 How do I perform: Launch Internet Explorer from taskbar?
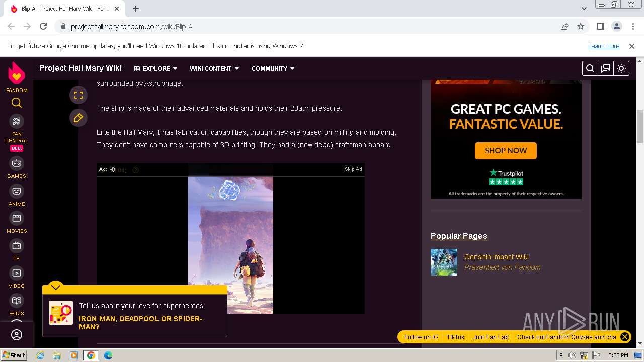(40, 355)
